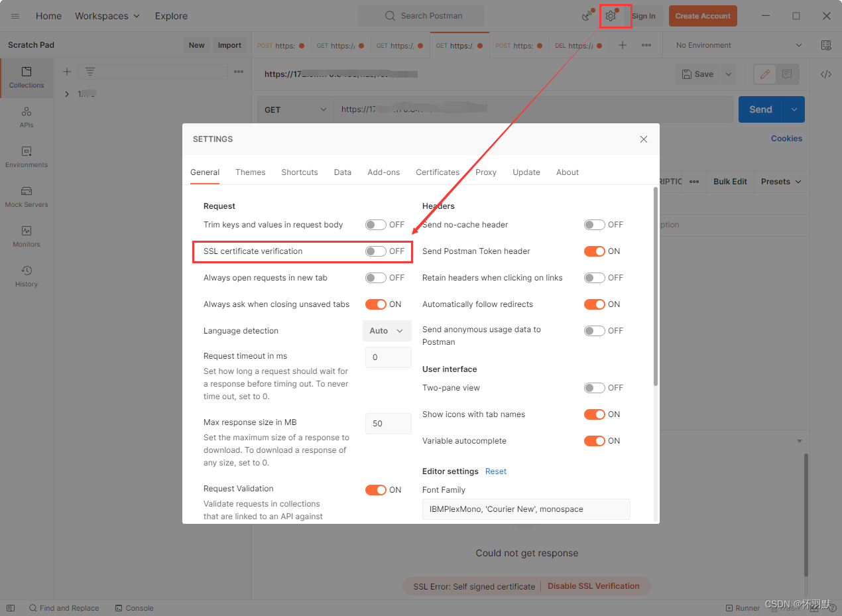The image size is (842, 616).
Task: Switch to the Themes settings tab
Action: point(250,172)
